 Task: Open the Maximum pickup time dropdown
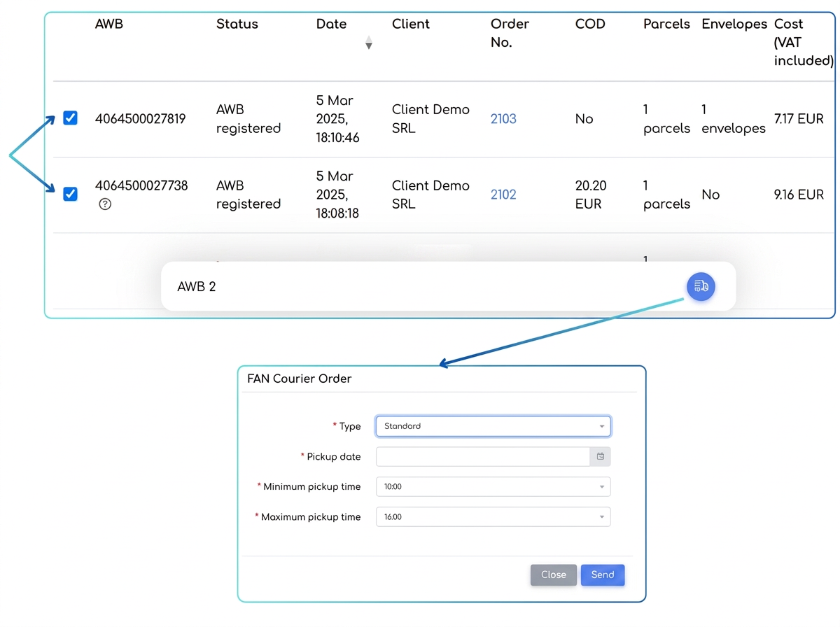pyautogui.click(x=493, y=517)
